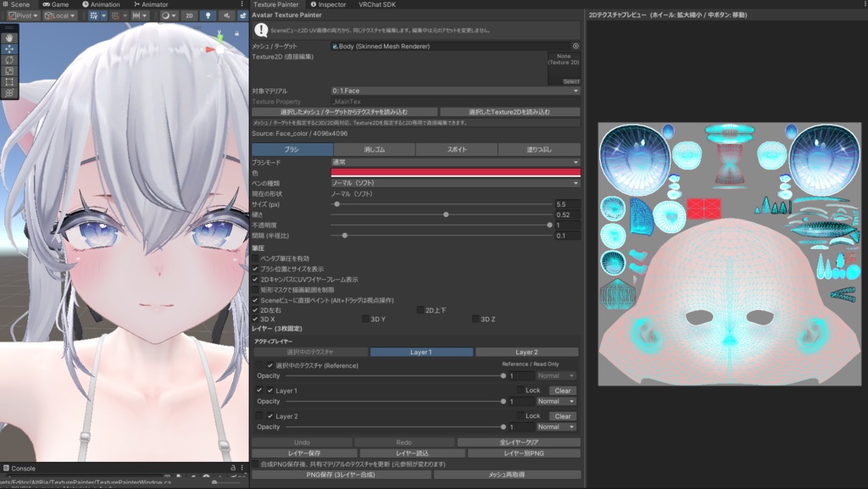The image size is (868, 489).
Task: Enable Lock checkbox for Layer 2
Action: 520,415
